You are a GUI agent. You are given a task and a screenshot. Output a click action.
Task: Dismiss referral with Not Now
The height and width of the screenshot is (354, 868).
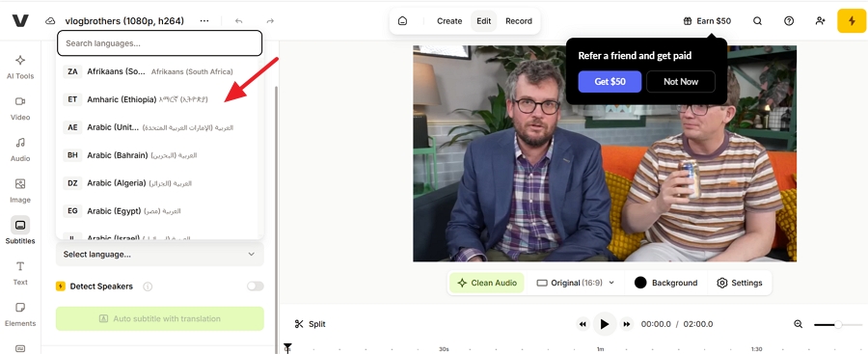(x=681, y=81)
